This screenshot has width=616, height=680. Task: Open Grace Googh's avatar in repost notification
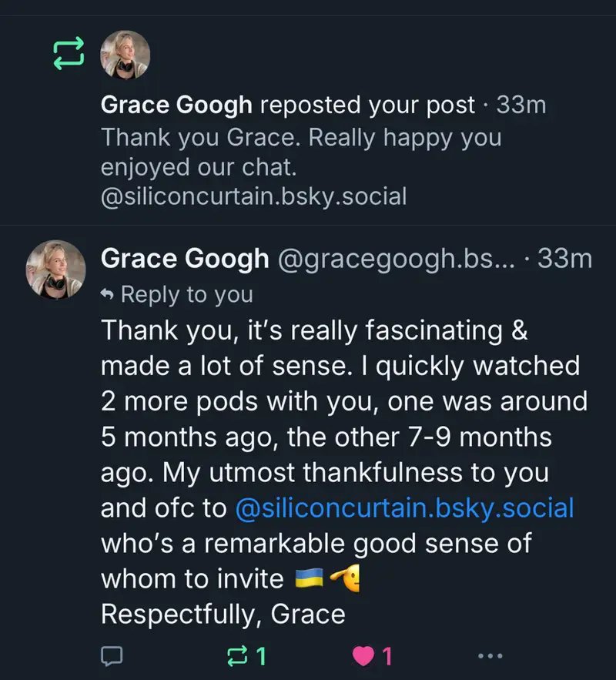point(126,55)
